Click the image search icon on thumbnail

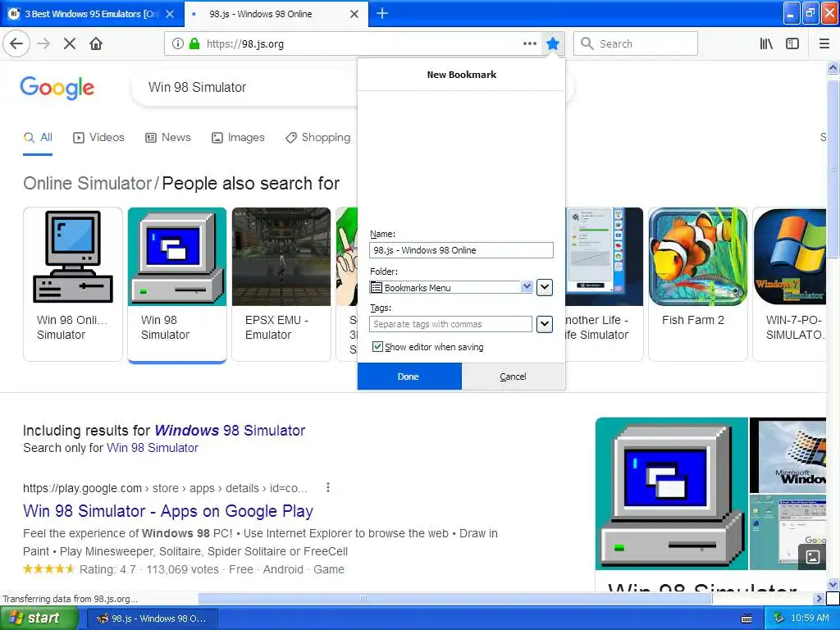pos(813,557)
